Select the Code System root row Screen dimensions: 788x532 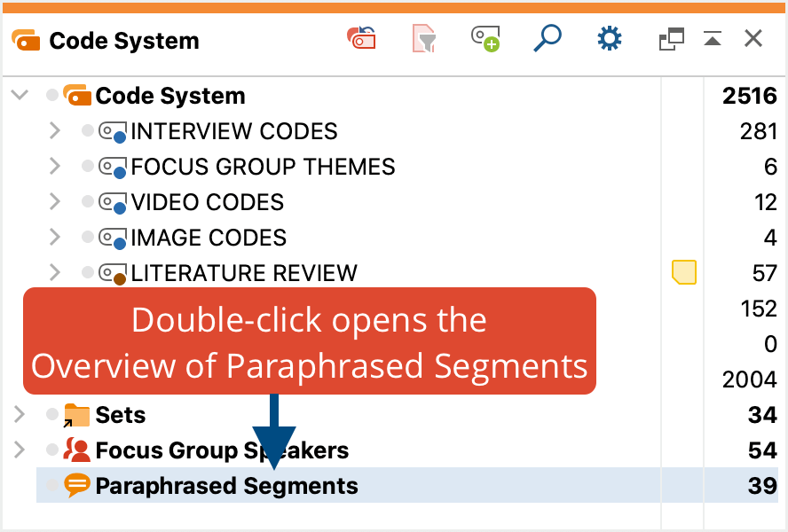(x=394, y=96)
